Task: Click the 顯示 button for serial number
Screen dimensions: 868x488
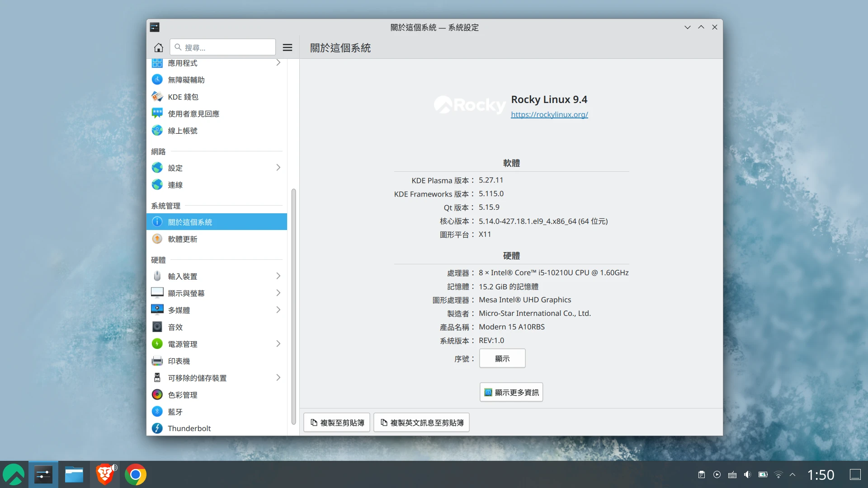Action: click(502, 358)
